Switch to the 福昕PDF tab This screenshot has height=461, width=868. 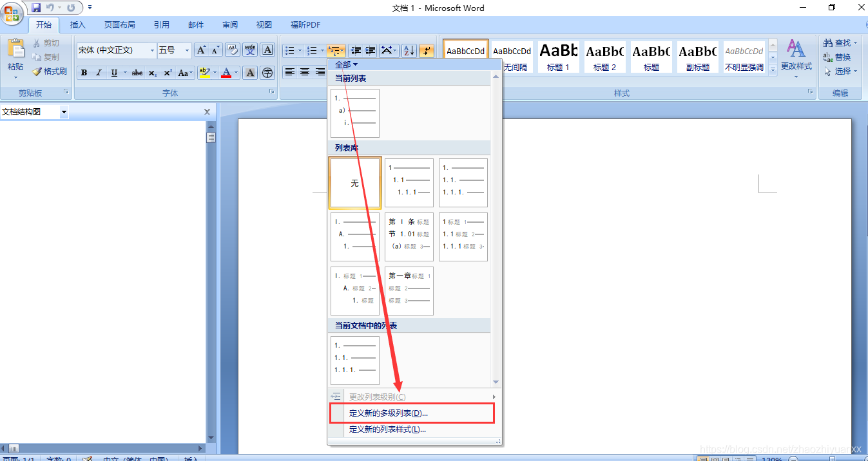coord(305,25)
